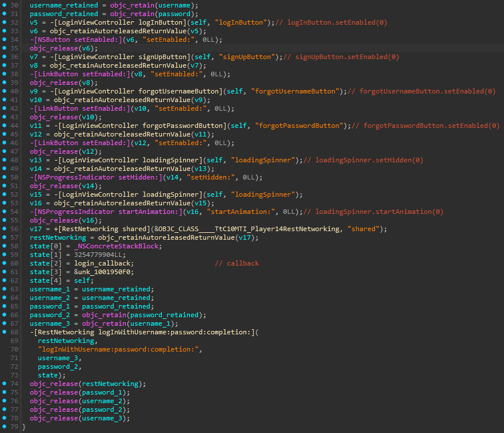This screenshot has width=504, height=433.
Task: Click the breakpoint dot beside line 30
Action: (x=4, y=5)
